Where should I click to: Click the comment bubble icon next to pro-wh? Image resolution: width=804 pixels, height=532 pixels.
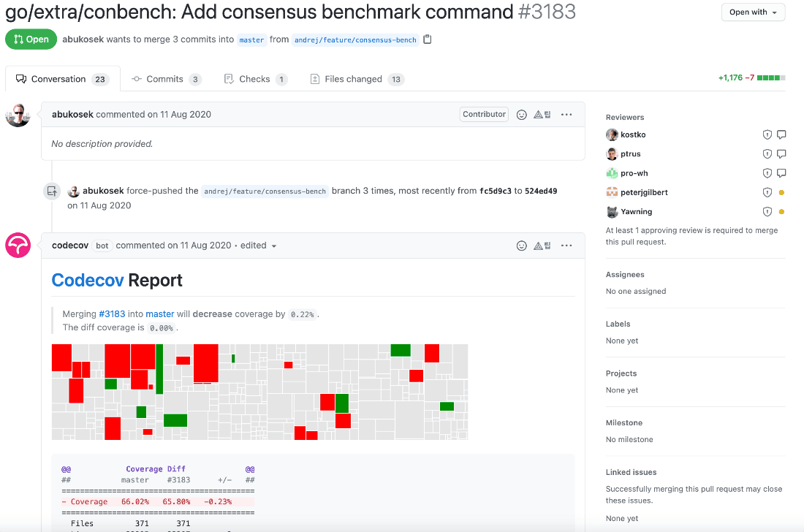tap(781, 173)
